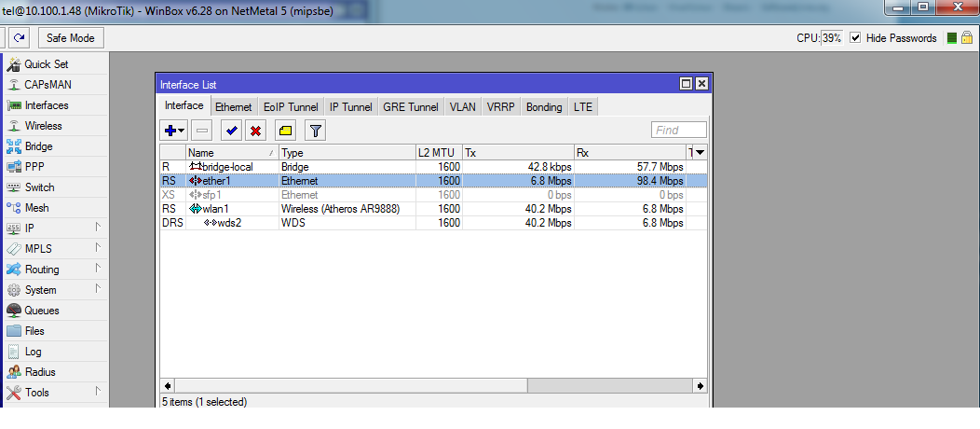Click the padlock icon at top right
The height and width of the screenshot is (429, 980).
(x=966, y=38)
